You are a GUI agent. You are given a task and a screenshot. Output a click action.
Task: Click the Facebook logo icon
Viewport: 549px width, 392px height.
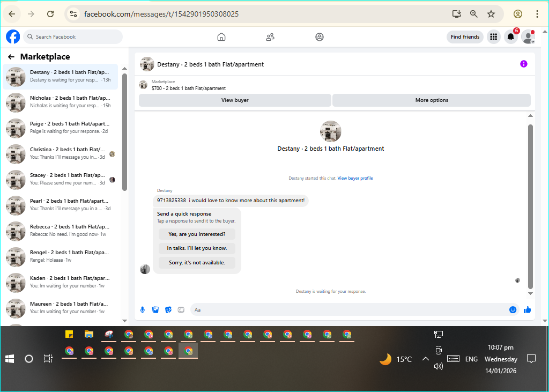pos(13,37)
